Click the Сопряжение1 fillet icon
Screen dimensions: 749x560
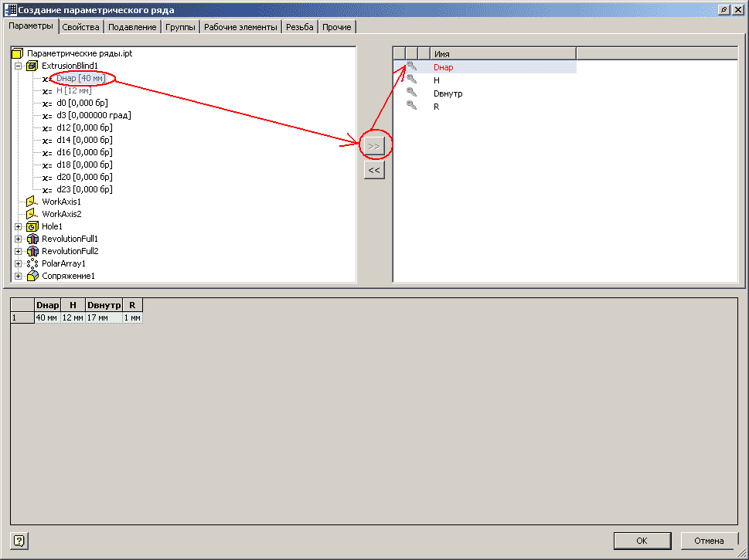(32, 276)
